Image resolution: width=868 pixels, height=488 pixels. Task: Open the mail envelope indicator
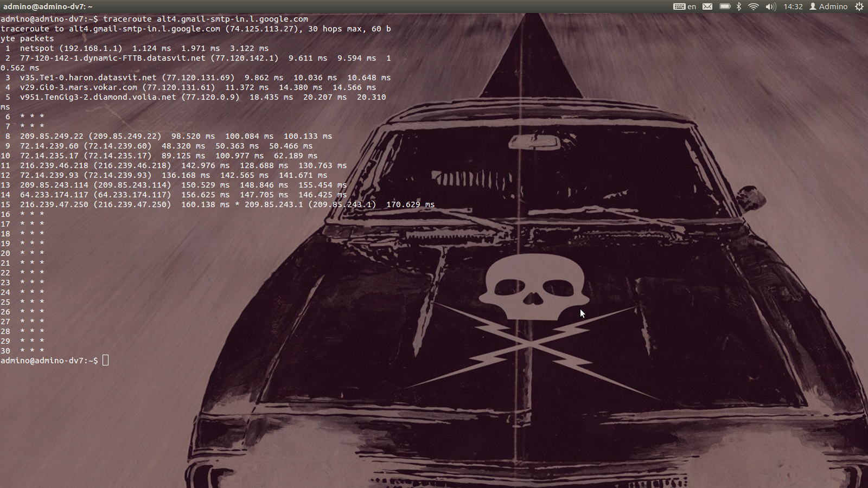tap(707, 7)
